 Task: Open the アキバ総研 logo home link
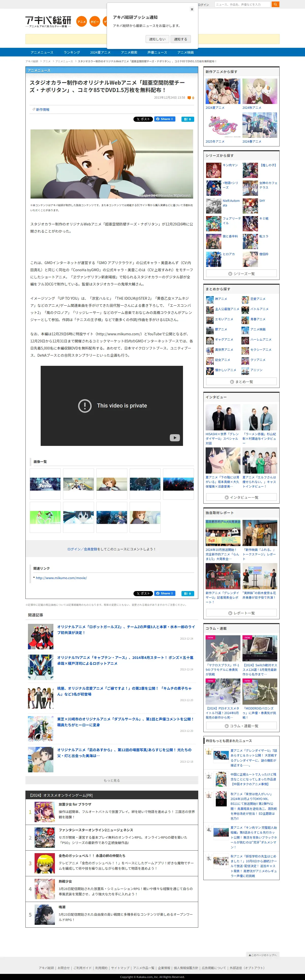(x=48, y=22)
